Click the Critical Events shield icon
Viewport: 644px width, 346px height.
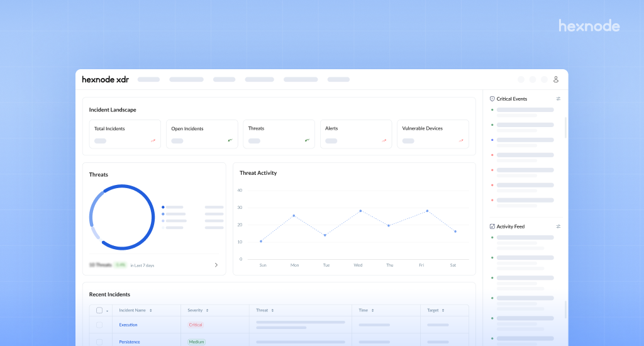pos(492,99)
